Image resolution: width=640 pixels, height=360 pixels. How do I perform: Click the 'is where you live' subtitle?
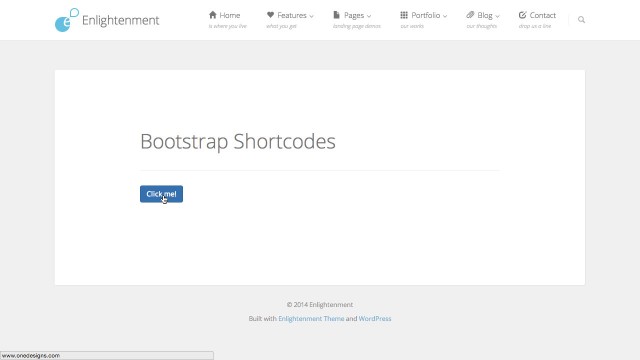pos(228,26)
